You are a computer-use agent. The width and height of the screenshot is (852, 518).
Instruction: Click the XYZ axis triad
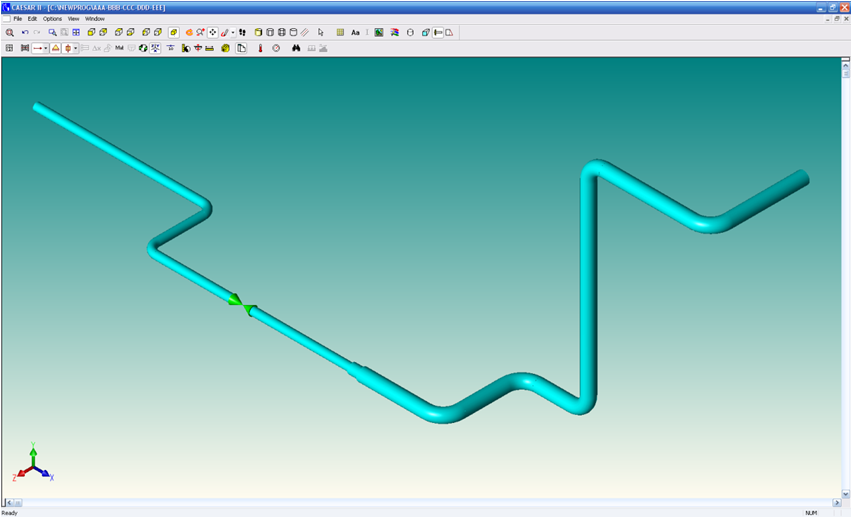click(33, 463)
